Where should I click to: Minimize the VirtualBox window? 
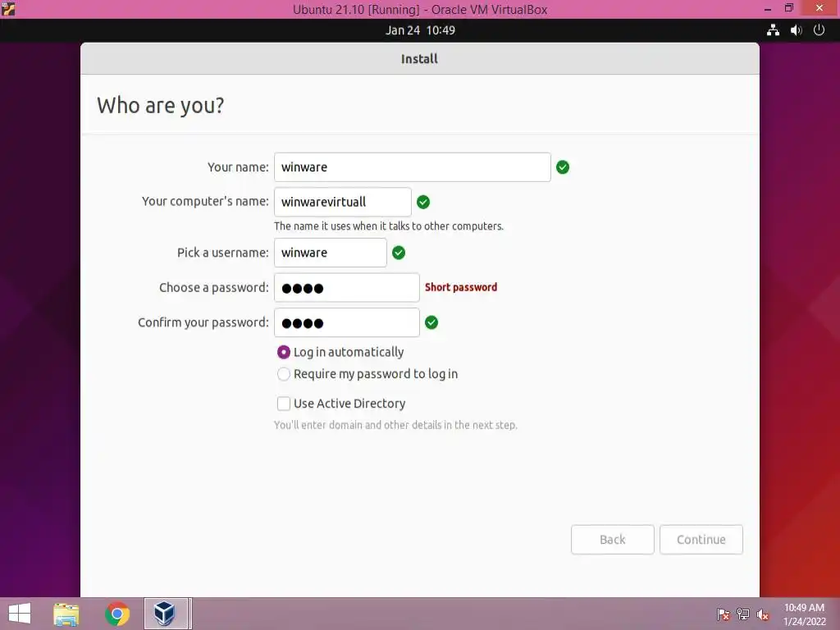point(768,8)
